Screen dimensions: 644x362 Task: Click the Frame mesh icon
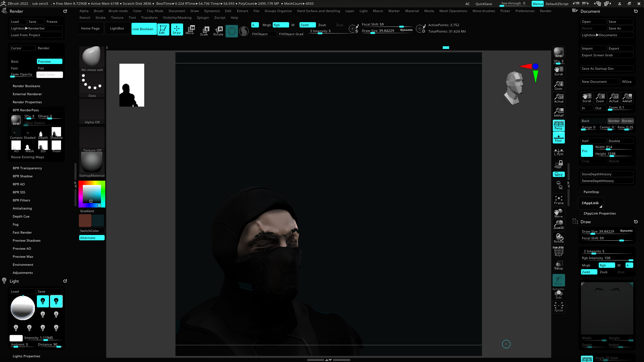(558, 200)
